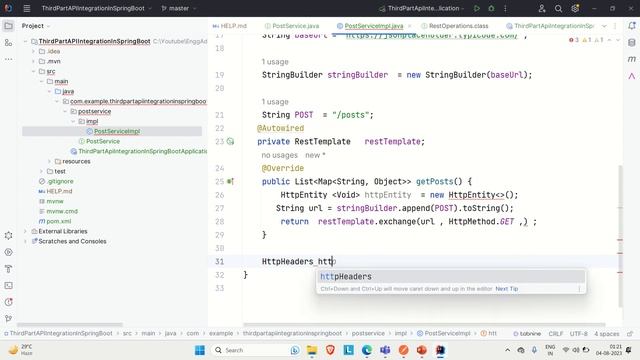Debug the application with bug icon
The image size is (640, 360).
[x=491, y=8]
